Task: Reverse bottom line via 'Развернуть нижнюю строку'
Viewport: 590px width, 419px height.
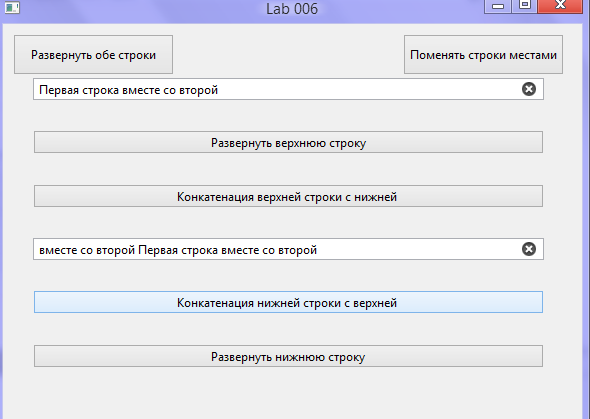Action: 288,356
